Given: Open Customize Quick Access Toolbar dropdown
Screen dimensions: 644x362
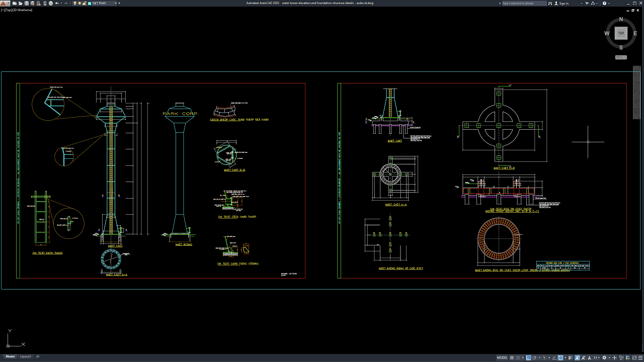Looking at the screenshot, I should (119, 3).
